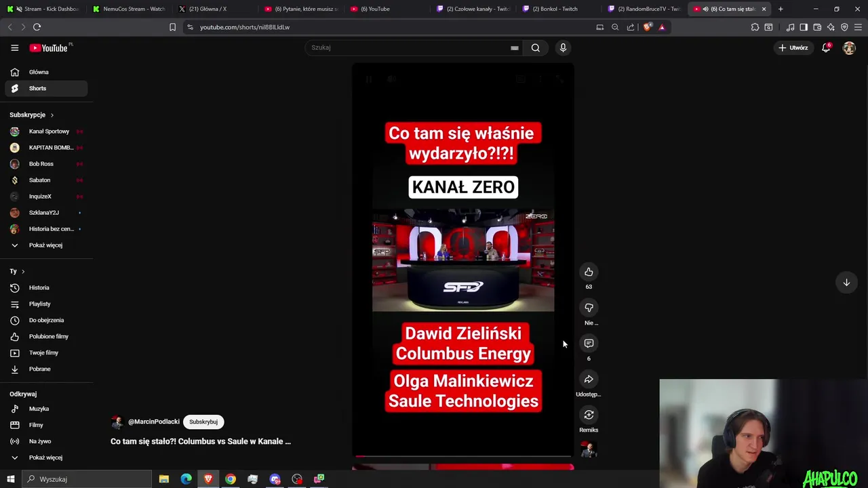The width and height of the screenshot is (868, 488).
Task: Open SzklanaY2J subscription channel
Action: pyautogui.click(x=46, y=213)
